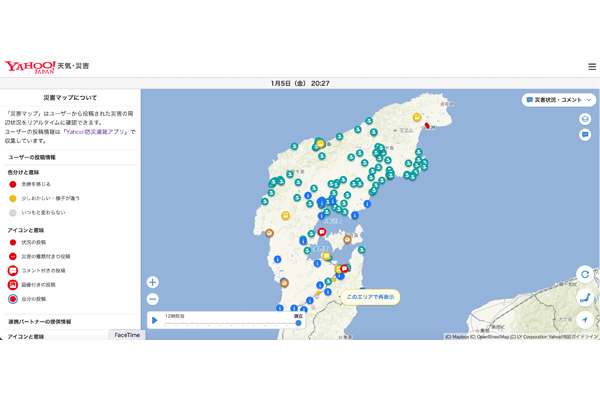Screen dimensions: 600x400
Task: Open the 天気・災害 header link
Action: (73, 67)
